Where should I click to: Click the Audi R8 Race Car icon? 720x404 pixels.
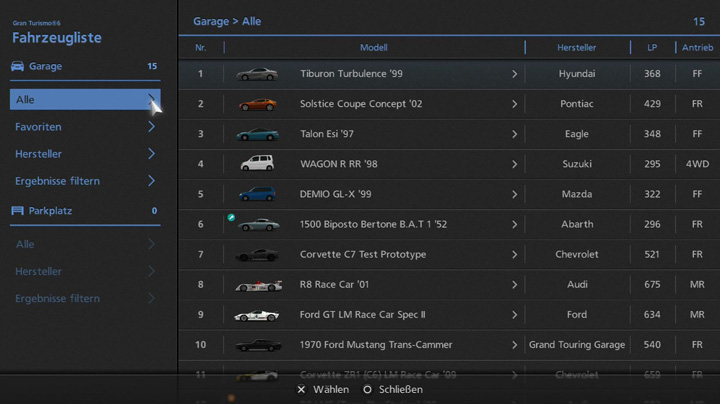[257, 285]
